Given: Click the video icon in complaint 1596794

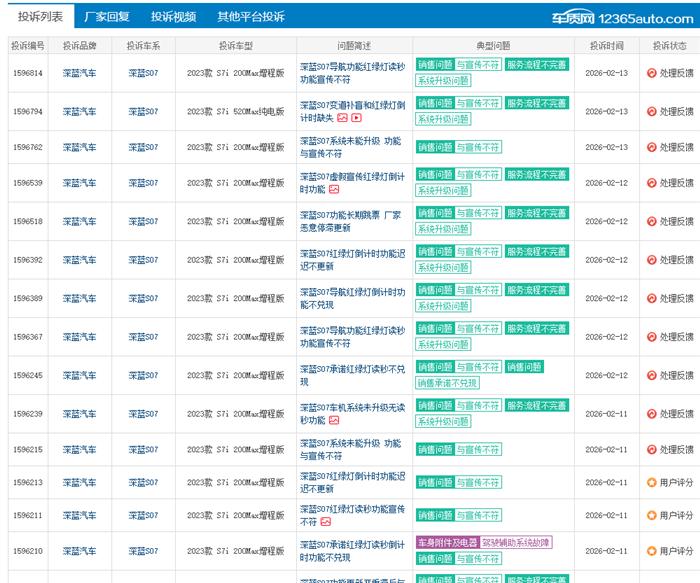Looking at the screenshot, I should click(356, 118).
